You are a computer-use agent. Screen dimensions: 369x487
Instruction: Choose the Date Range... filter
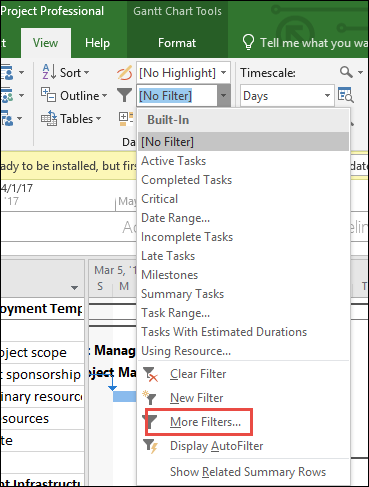pos(244,218)
